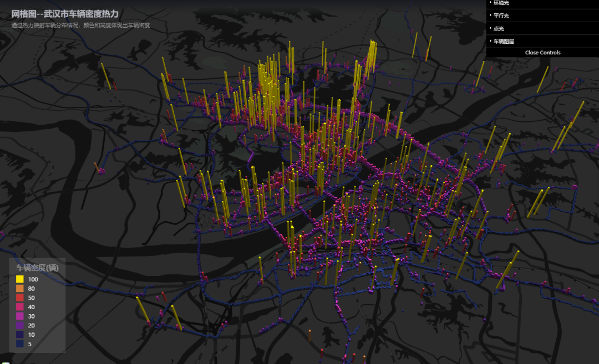Click the page title "网格图--武汉市车辆密度热力"
The width and height of the screenshot is (599, 364).
pos(65,14)
